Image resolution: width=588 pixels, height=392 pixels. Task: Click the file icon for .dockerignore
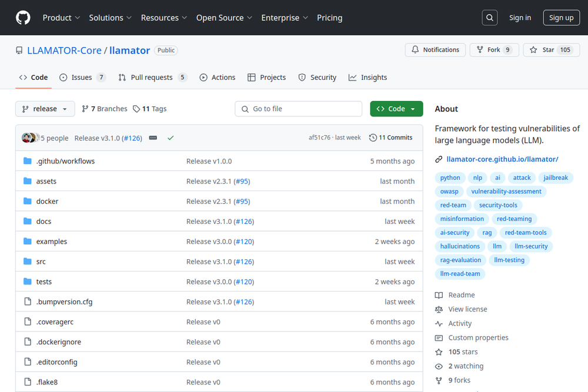coord(28,342)
